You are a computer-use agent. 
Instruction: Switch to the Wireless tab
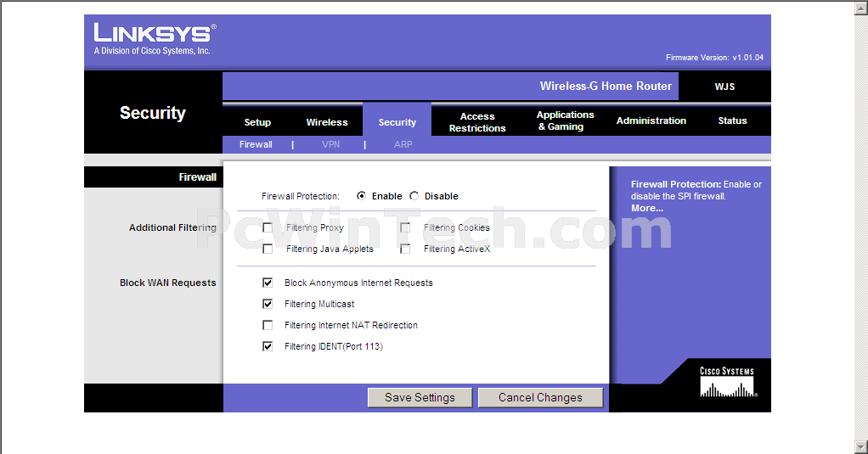(x=327, y=122)
